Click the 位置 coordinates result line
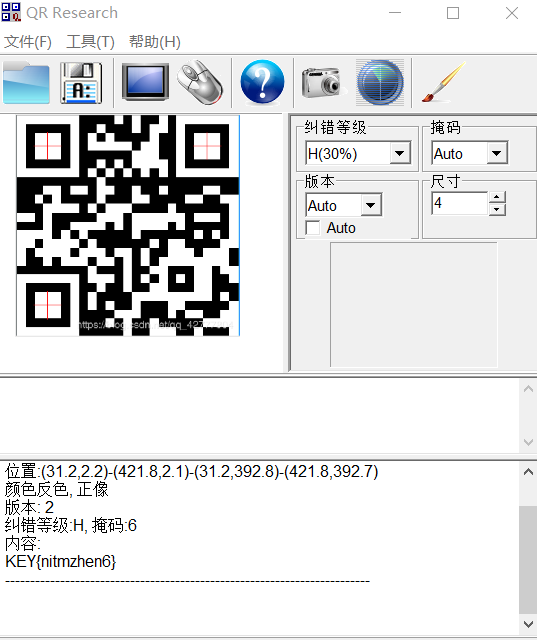The width and height of the screenshot is (537, 640). click(x=191, y=471)
